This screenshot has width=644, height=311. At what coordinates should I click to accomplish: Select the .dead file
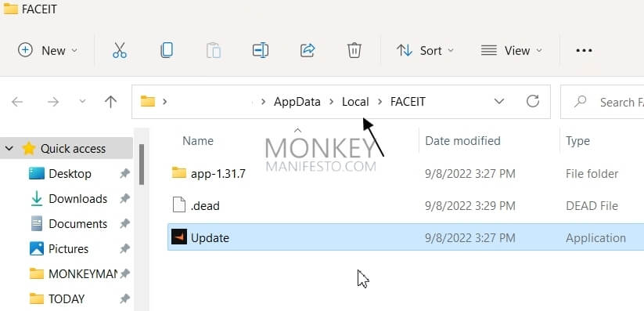(205, 205)
